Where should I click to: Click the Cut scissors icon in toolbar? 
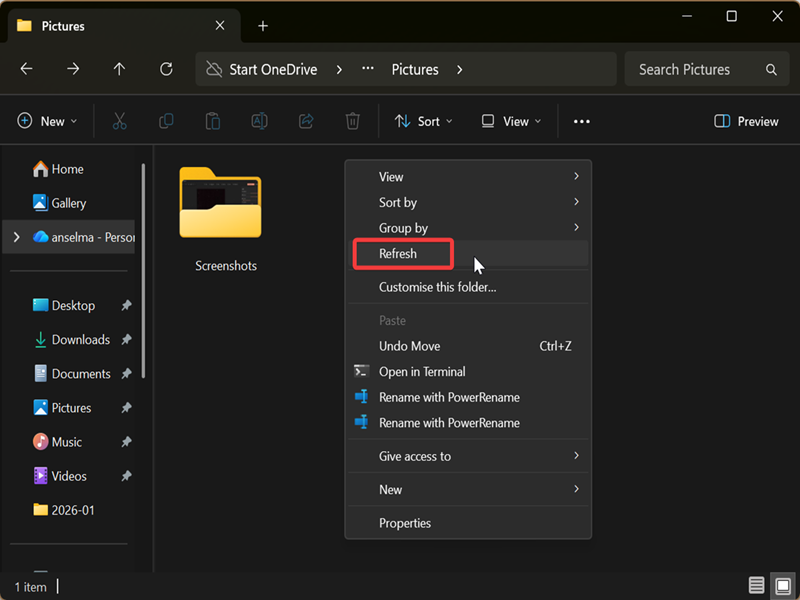119,121
